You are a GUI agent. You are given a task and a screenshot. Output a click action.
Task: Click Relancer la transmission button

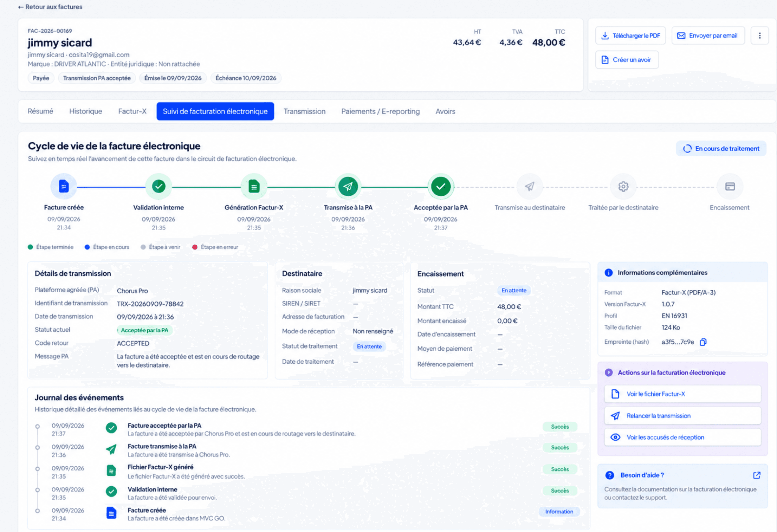coord(682,416)
